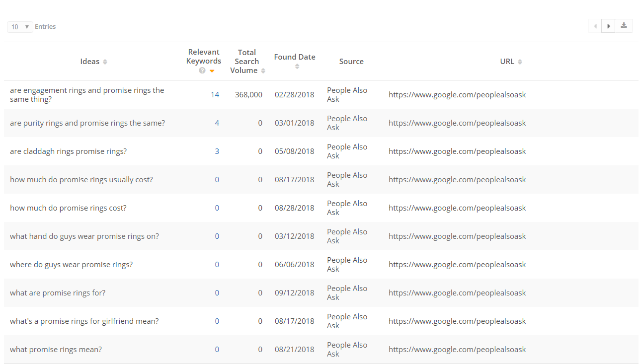This screenshot has height=364, width=639.
Task: Click the URL in the engagement rings row
Action: click(x=457, y=94)
